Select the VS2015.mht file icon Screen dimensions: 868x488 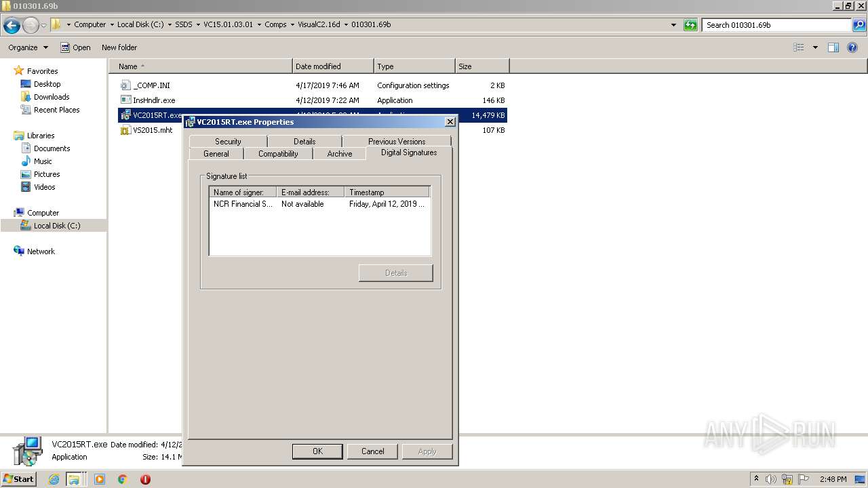[125, 130]
